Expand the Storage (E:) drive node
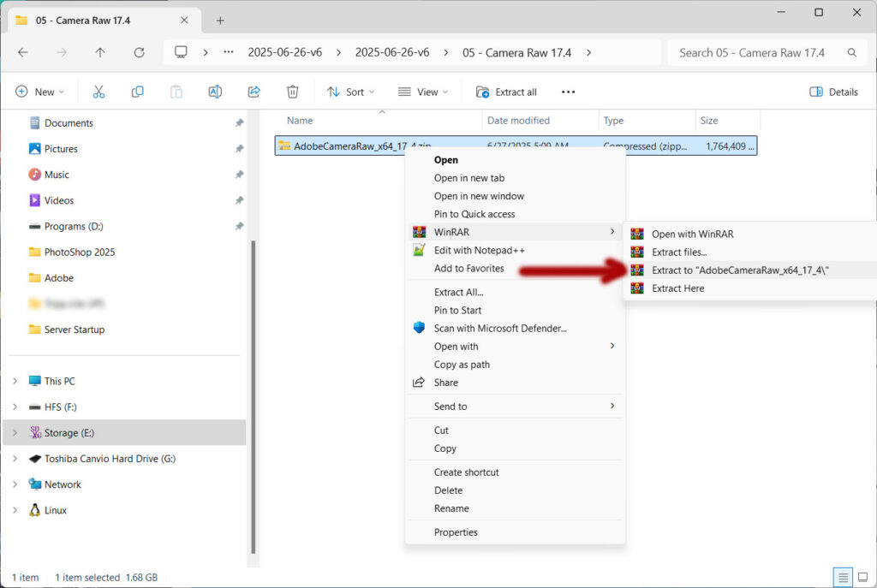This screenshot has width=877, height=588. (15, 432)
